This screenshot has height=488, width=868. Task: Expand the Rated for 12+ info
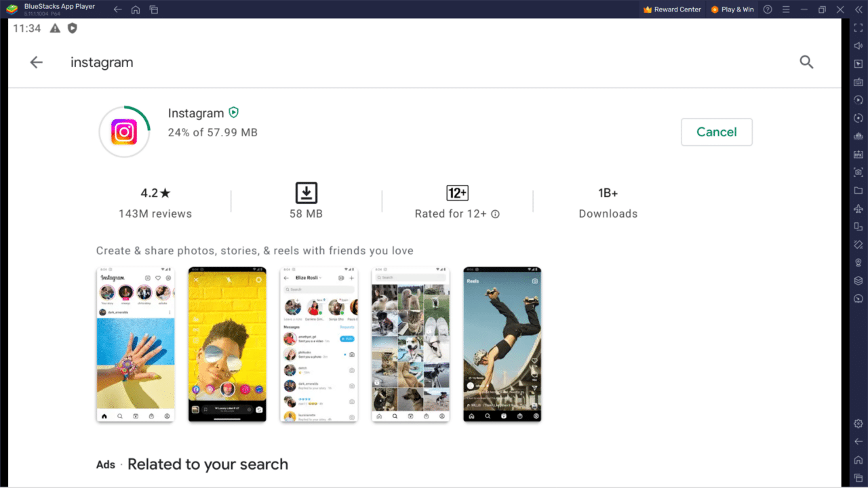coord(496,213)
